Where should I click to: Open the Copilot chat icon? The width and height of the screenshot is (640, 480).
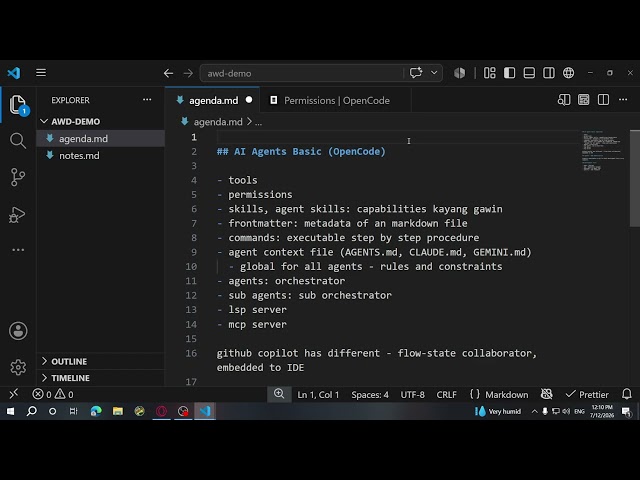pyautogui.click(x=416, y=73)
